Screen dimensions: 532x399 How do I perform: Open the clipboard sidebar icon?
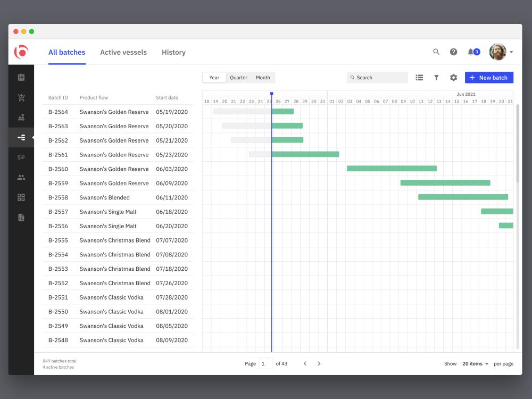click(21, 77)
